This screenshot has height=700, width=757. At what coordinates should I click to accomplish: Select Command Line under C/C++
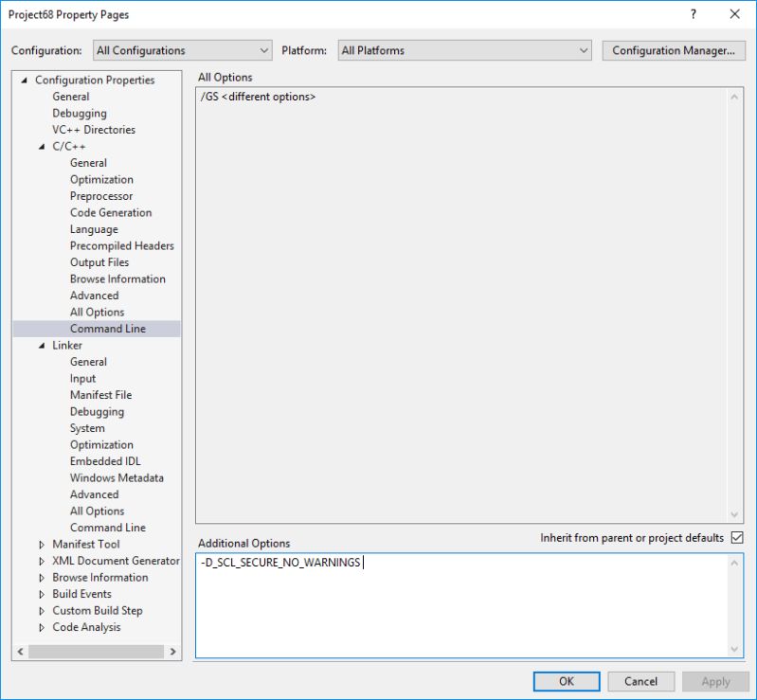pyautogui.click(x=108, y=329)
